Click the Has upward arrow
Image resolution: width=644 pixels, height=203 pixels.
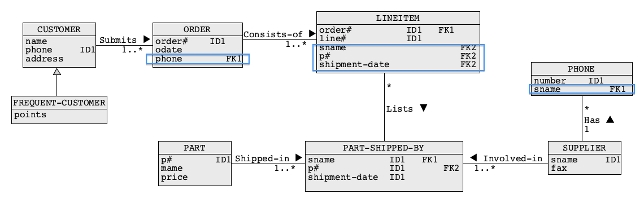[610, 120]
